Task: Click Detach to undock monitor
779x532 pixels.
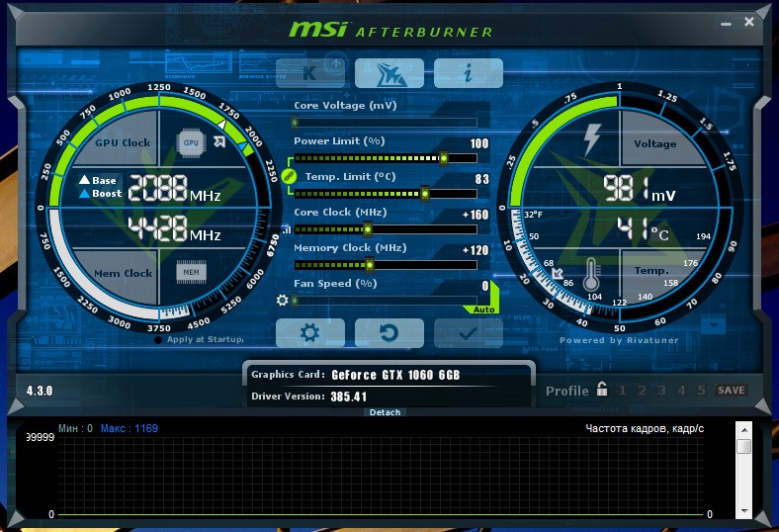Action: tap(385, 412)
